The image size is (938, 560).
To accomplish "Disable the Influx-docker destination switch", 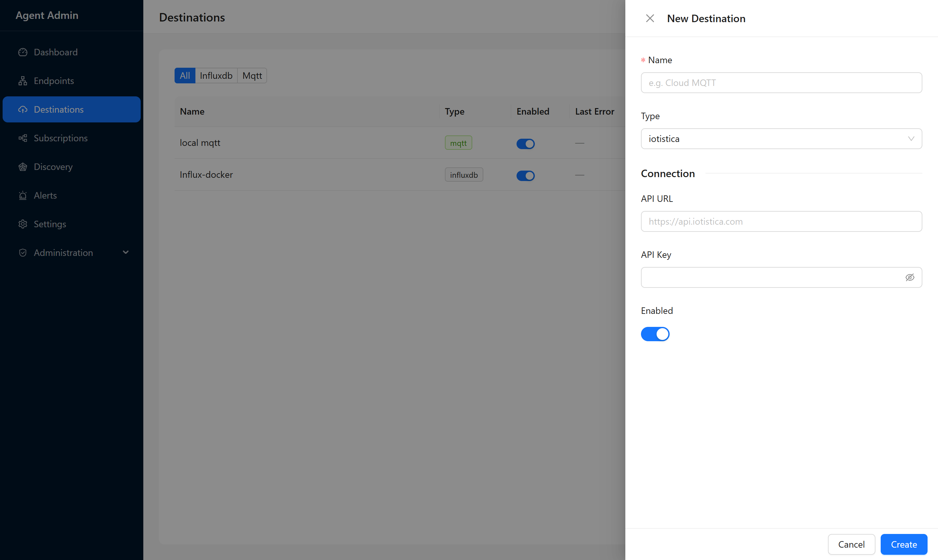I will (525, 175).
